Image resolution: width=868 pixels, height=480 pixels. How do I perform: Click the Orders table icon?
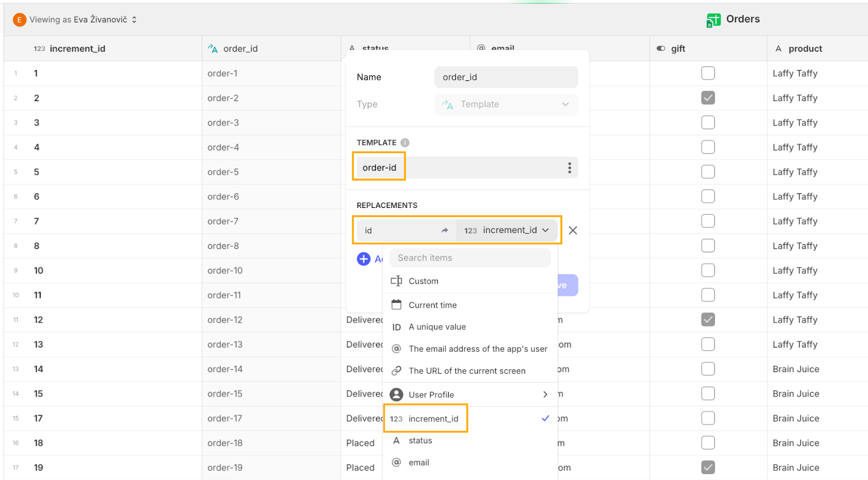click(713, 20)
